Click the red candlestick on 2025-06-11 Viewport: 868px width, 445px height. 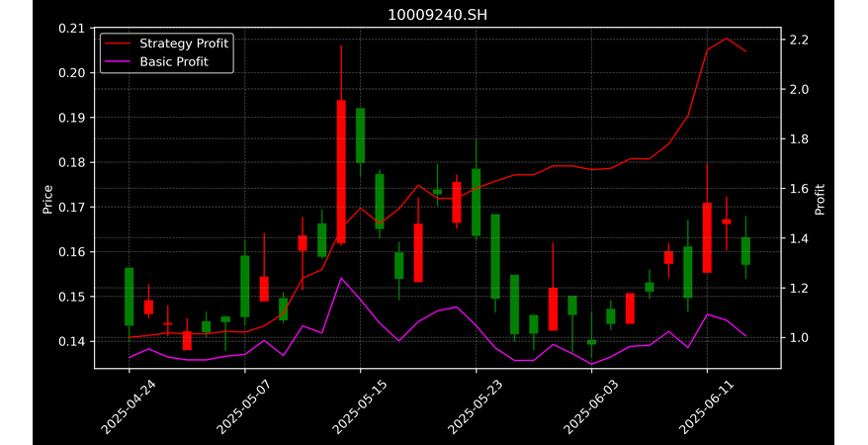point(707,237)
